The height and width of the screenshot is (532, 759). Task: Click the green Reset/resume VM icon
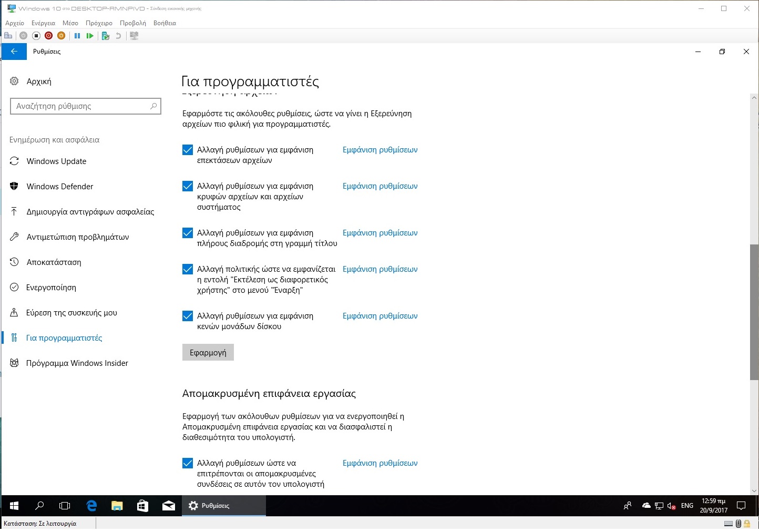pyautogui.click(x=90, y=36)
